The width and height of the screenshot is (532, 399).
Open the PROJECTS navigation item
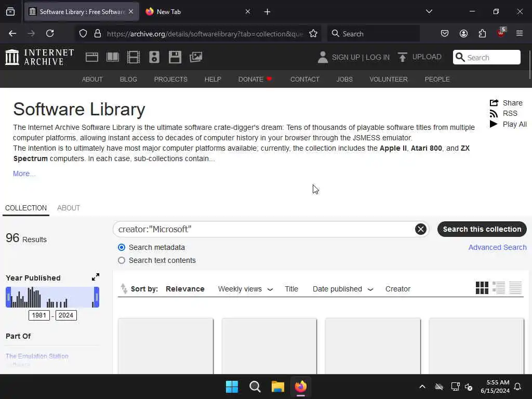[170, 79]
